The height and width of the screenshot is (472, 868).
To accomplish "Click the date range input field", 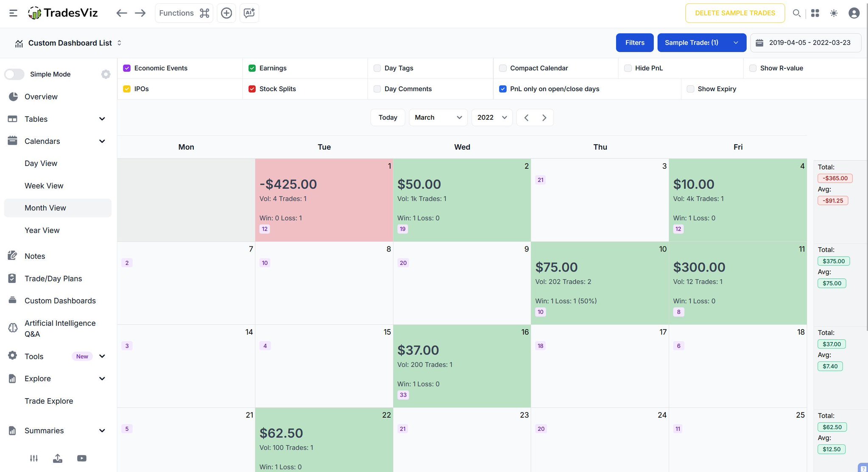I will coord(805,43).
